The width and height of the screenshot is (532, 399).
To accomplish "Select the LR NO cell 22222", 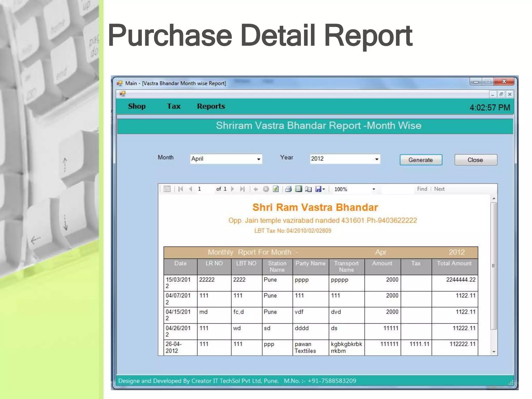I will [x=214, y=283].
